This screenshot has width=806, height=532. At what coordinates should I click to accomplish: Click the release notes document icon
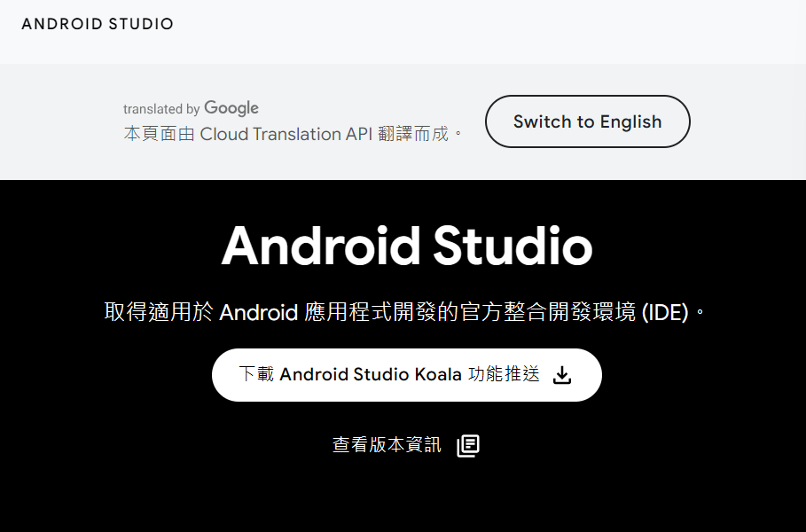pos(468,446)
